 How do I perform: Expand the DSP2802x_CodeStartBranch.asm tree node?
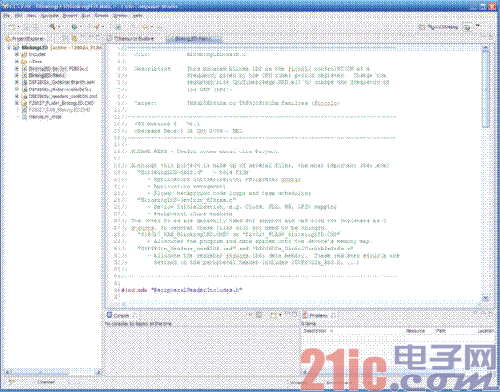(x=16, y=82)
